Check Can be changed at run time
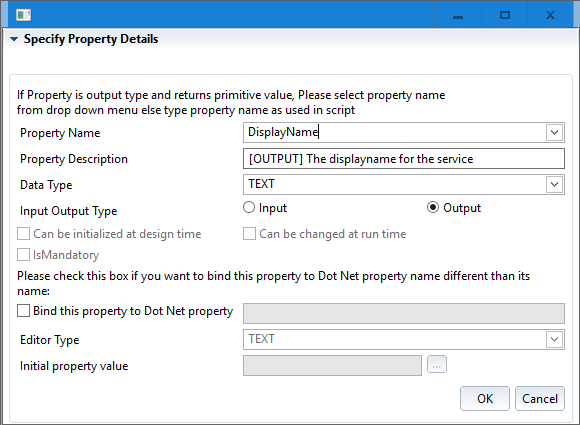The image size is (580, 425). [249, 234]
